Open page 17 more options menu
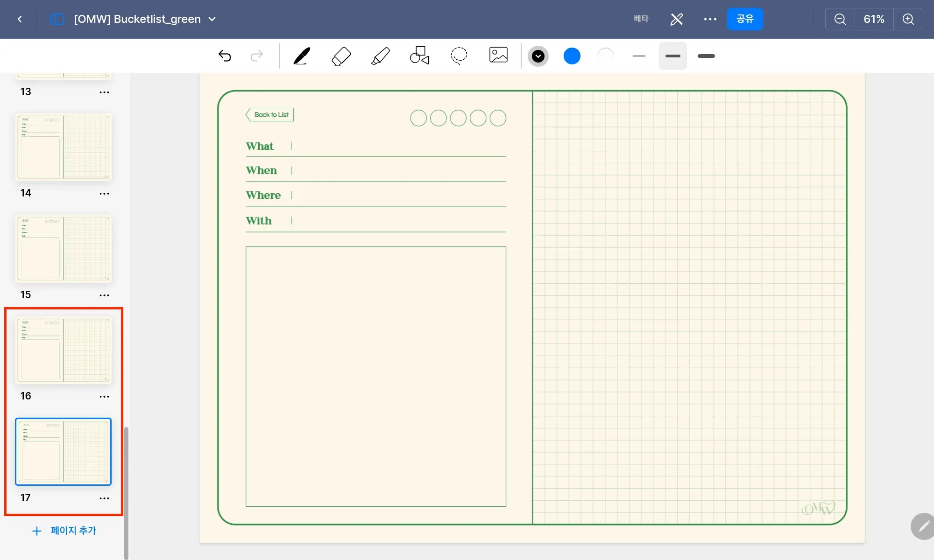 [104, 498]
